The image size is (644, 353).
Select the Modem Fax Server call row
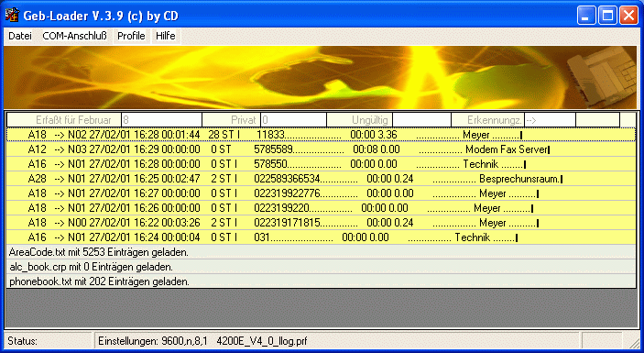pyautogui.click(x=322, y=149)
